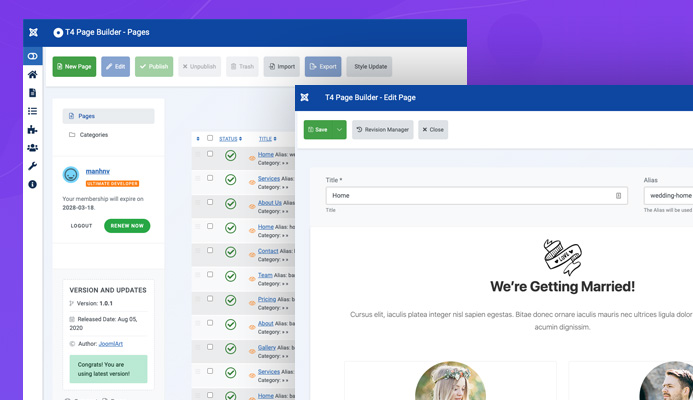Sort by the ordering arrows column header
Screen dimensions: 693x400
[198, 139]
